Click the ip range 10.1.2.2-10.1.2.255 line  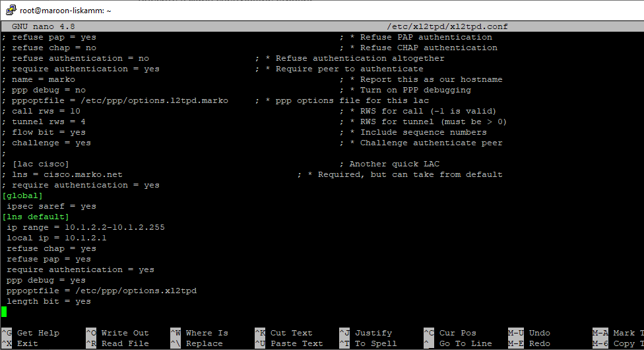[85, 227]
